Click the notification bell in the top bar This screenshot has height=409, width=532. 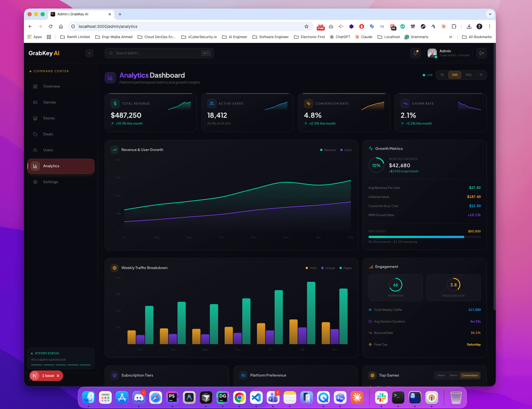point(415,53)
